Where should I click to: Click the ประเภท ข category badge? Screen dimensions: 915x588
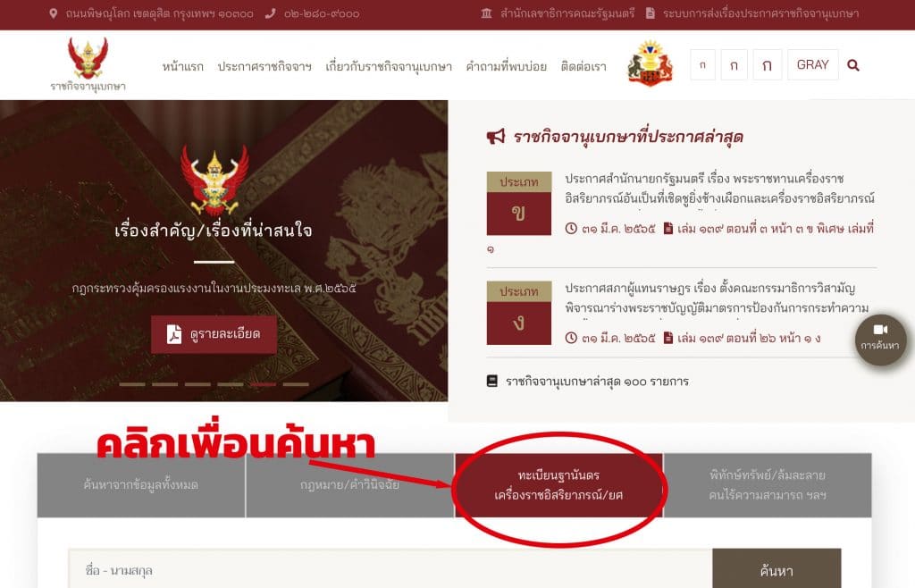[x=519, y=203]
